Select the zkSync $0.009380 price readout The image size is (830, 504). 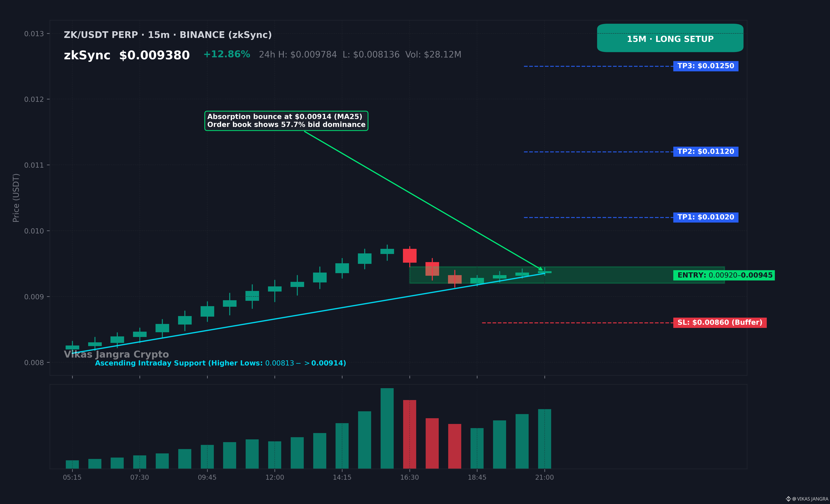point(127,55)
